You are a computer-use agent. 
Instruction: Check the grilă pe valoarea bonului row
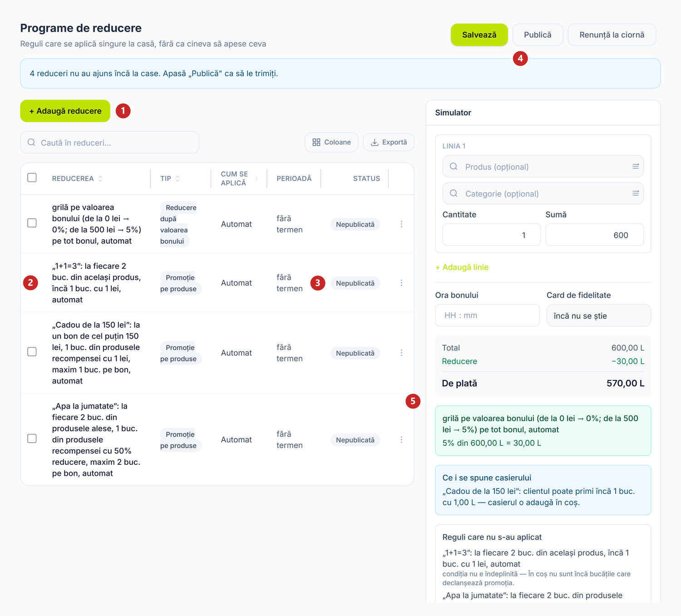coord(32,223)
